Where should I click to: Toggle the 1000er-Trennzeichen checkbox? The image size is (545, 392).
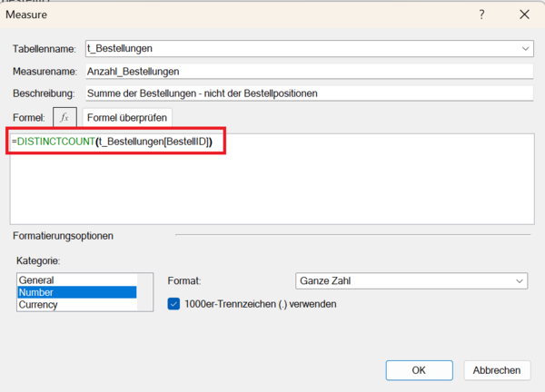pyautogui.click(x=174, y=304)
